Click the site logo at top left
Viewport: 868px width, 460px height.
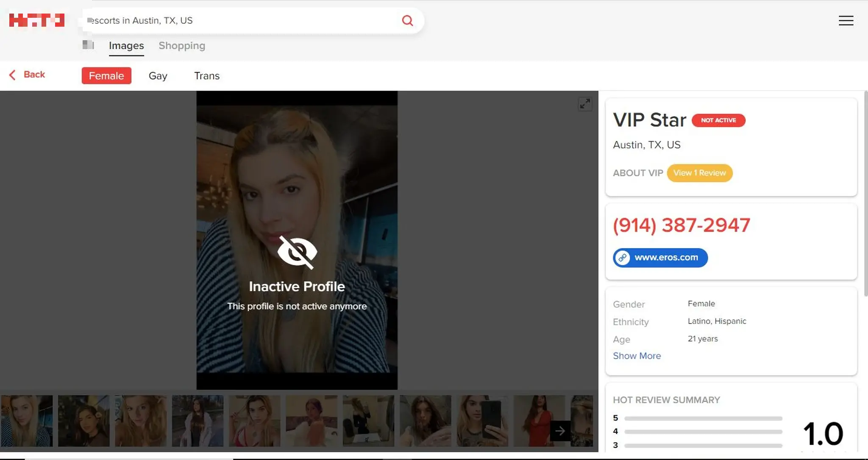[37, 20]
